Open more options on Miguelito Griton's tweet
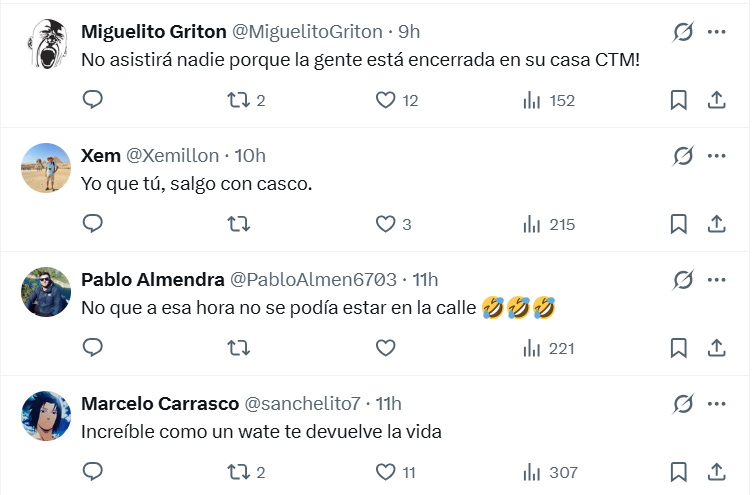The image size is (755, 495). pyautogui.click(x=716, y=32)
